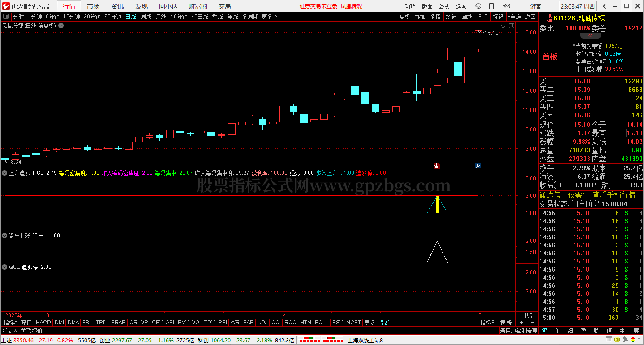Open the message envelope icon
This screenshot has height=345, width=644.
(x=507, y=6)
